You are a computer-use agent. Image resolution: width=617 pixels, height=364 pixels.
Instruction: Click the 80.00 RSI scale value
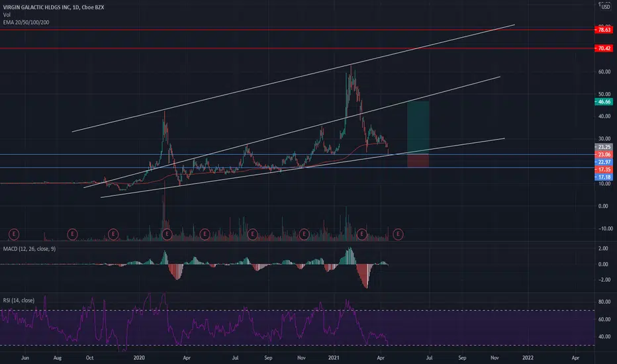coord(604,302)
